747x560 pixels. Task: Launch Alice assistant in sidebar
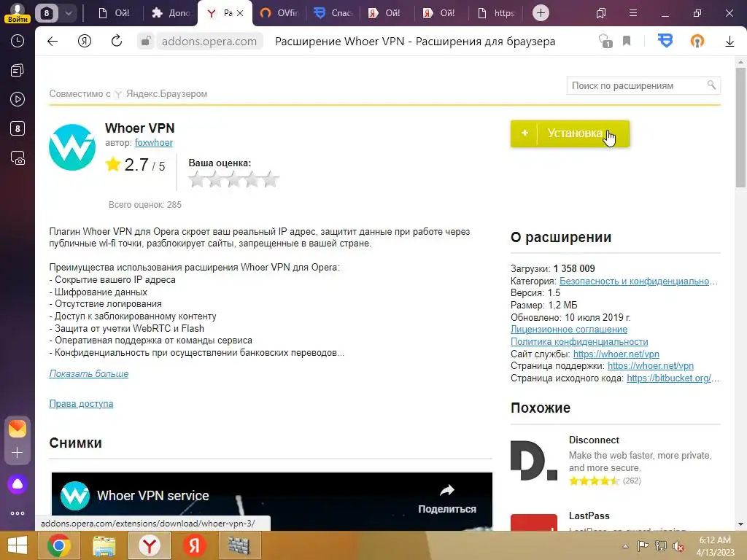(18, 484)
